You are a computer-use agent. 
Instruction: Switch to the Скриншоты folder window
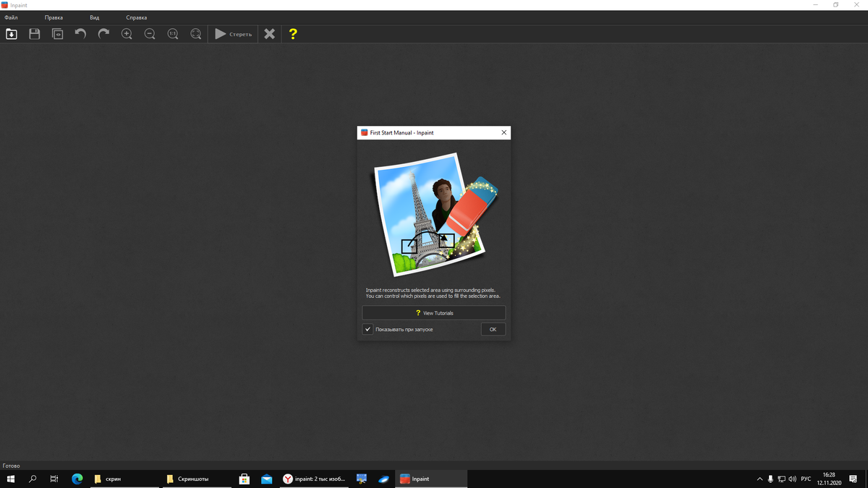(197, 479)
